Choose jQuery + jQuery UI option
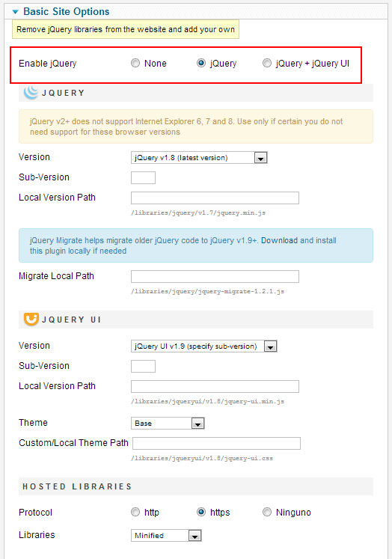Image resolution: width=392 pixels, height=559 pixels. pos(267,63)
